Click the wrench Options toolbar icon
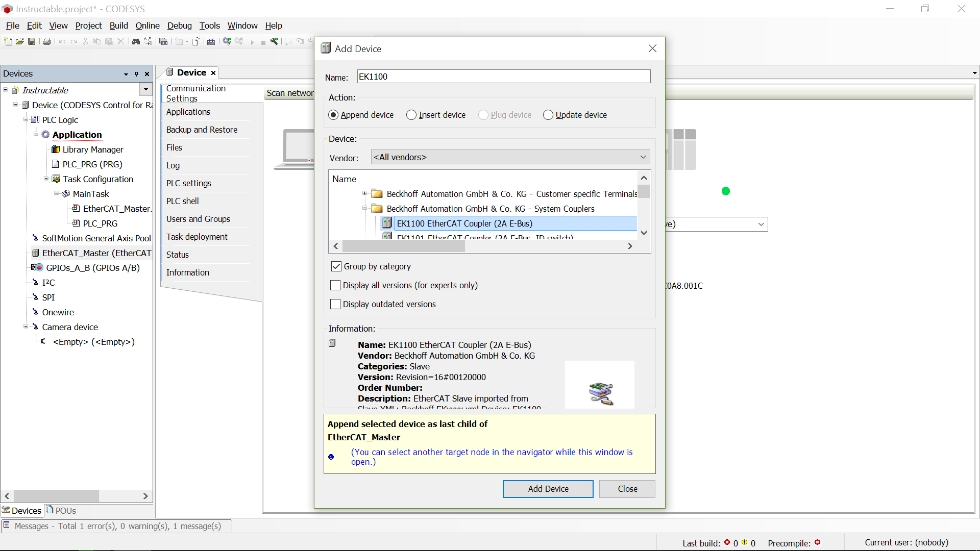 click(274, 42)
